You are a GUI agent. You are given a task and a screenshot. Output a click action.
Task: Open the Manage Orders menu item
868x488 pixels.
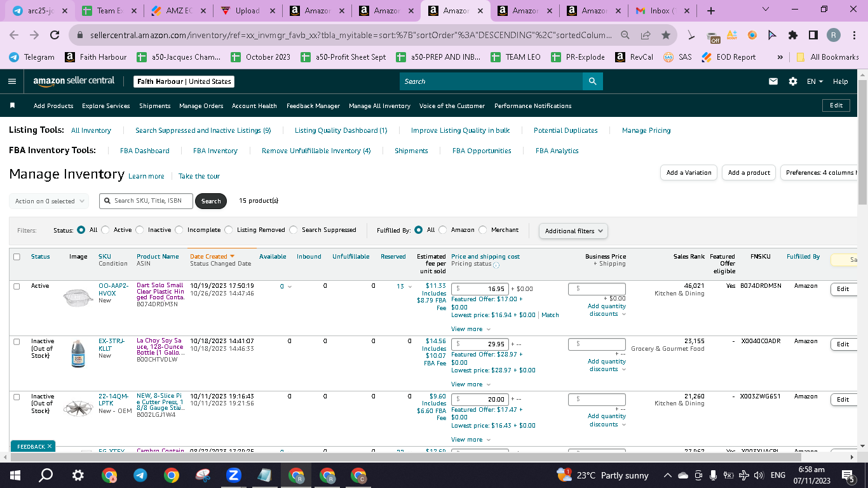201,105
